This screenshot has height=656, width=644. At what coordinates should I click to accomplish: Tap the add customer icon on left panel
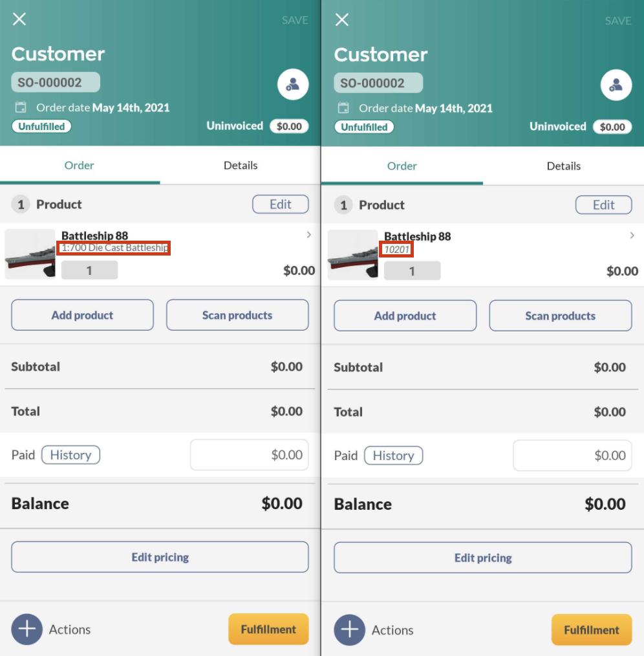[293, 85]
